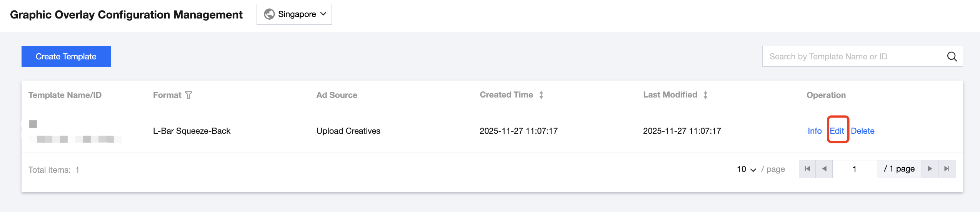Delete the L-Bar Squeeze-Back template
The image size is (980, 212).
click(862, 131)
